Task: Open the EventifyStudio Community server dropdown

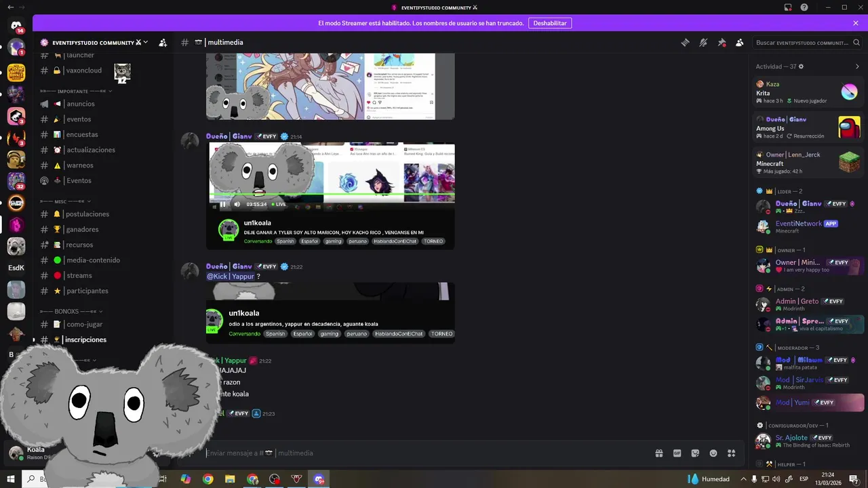Action: (x=94, y=43)
